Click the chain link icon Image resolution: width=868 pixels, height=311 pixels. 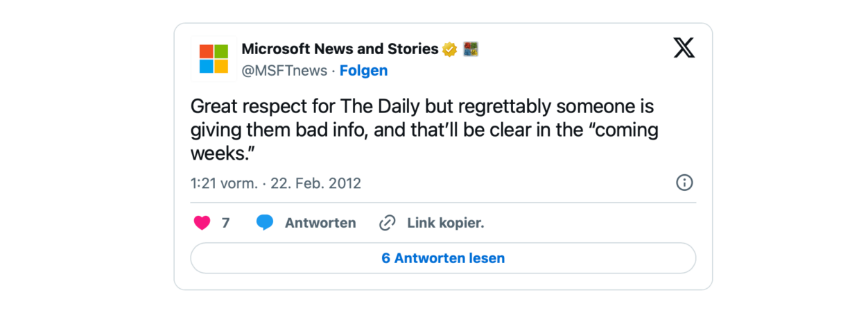pos(387,223)
